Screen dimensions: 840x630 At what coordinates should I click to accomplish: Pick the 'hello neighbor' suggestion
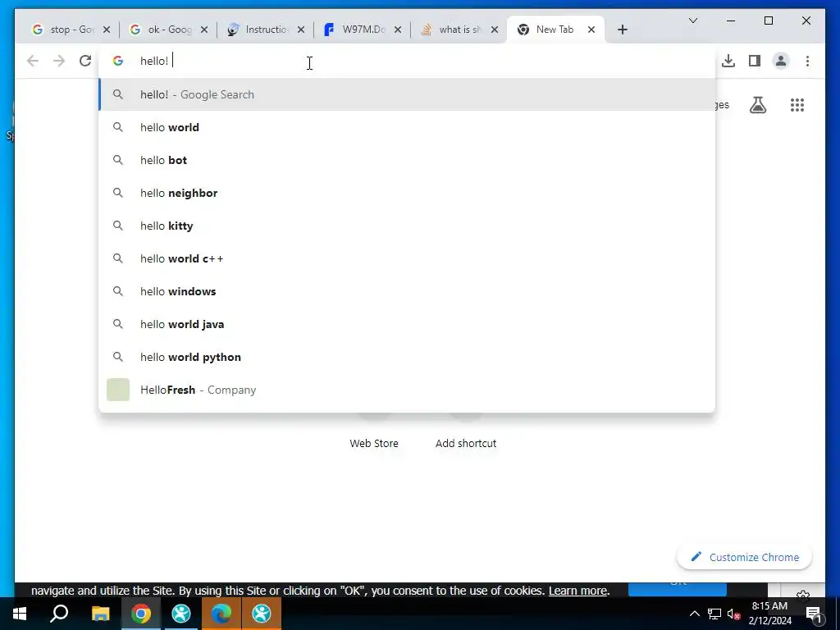[x=407, y=193]
